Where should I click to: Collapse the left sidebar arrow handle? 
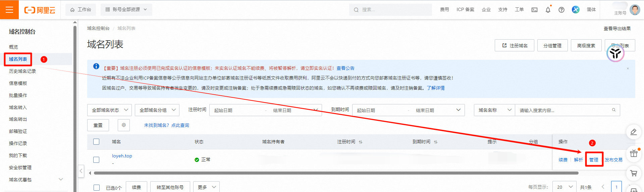pyautogui.click(x=81, y=171)
